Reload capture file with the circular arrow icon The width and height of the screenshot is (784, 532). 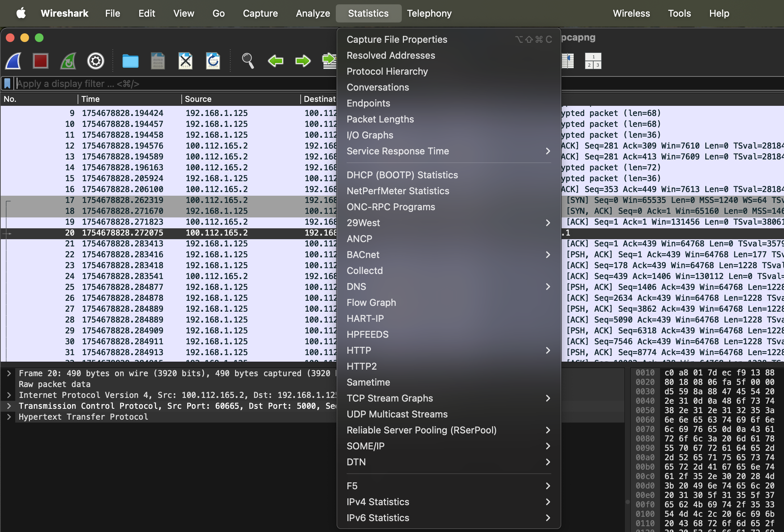[213, 61]
